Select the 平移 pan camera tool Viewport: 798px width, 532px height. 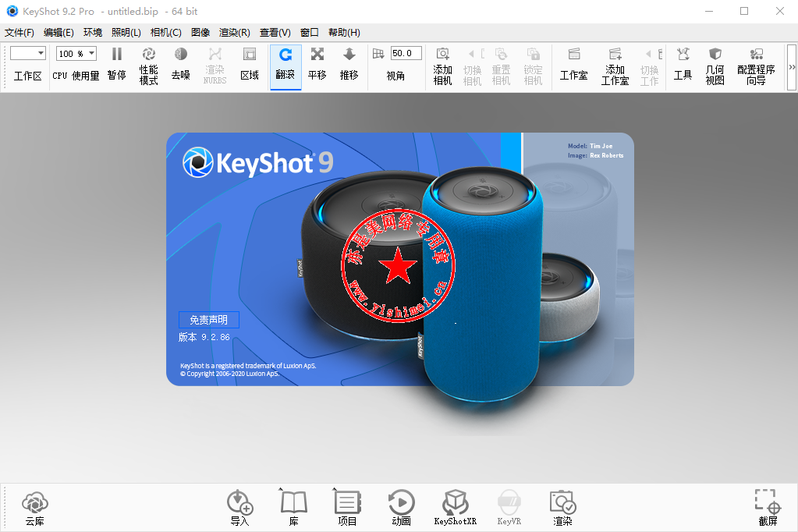click(317, 66)
